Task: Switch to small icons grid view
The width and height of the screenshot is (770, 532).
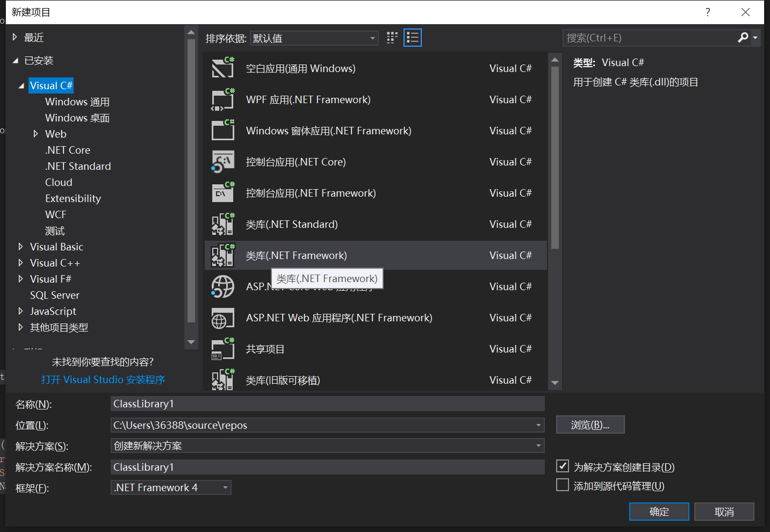Action: [392, 38]
